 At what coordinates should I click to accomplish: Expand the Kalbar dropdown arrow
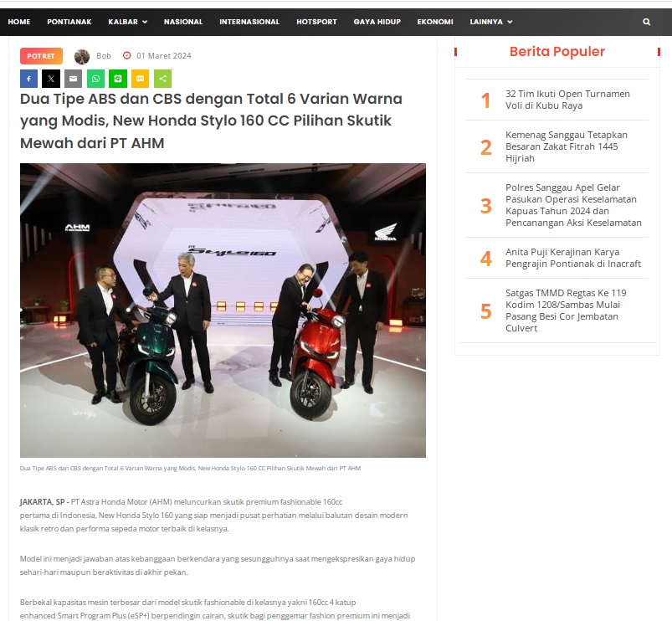[145, 22]
